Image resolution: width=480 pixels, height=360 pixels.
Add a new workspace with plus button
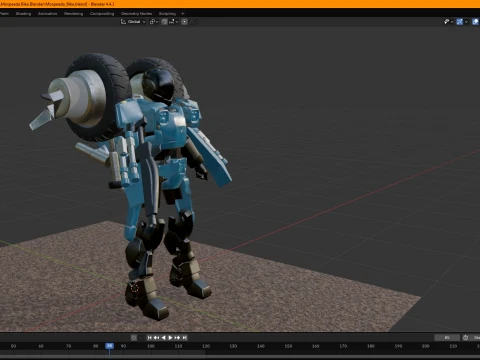tap(183, 14)
